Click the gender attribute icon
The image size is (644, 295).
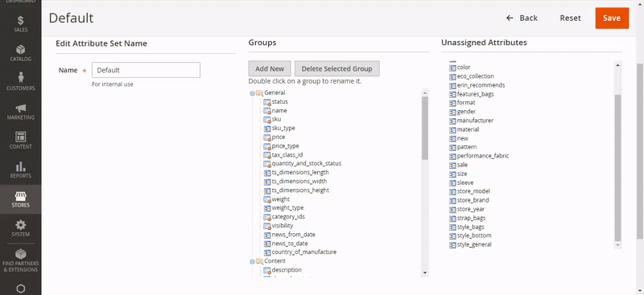452,112
